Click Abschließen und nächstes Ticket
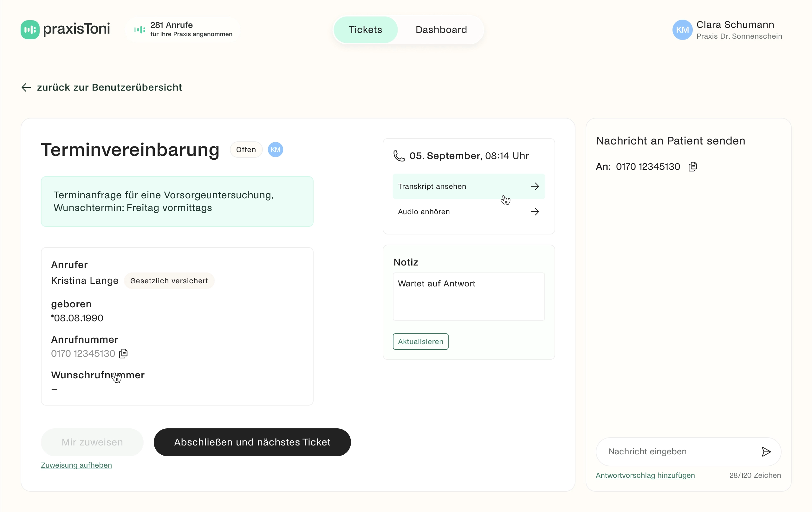 click(x=252, y=442)
